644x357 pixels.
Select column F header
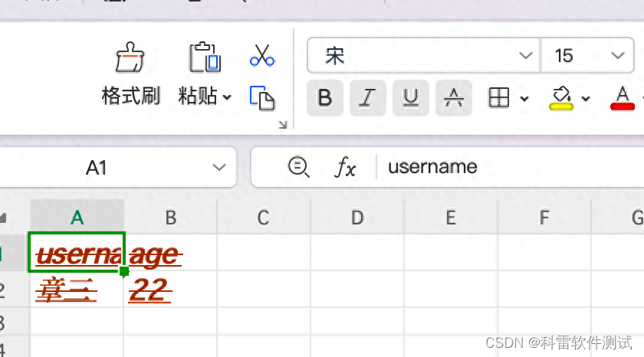(x=544, y=217)
